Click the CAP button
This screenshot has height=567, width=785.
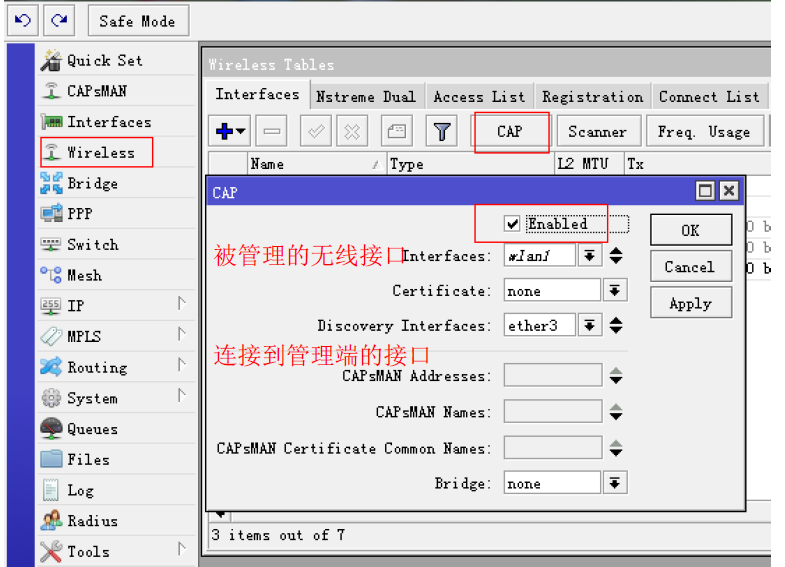coord(510,132)
